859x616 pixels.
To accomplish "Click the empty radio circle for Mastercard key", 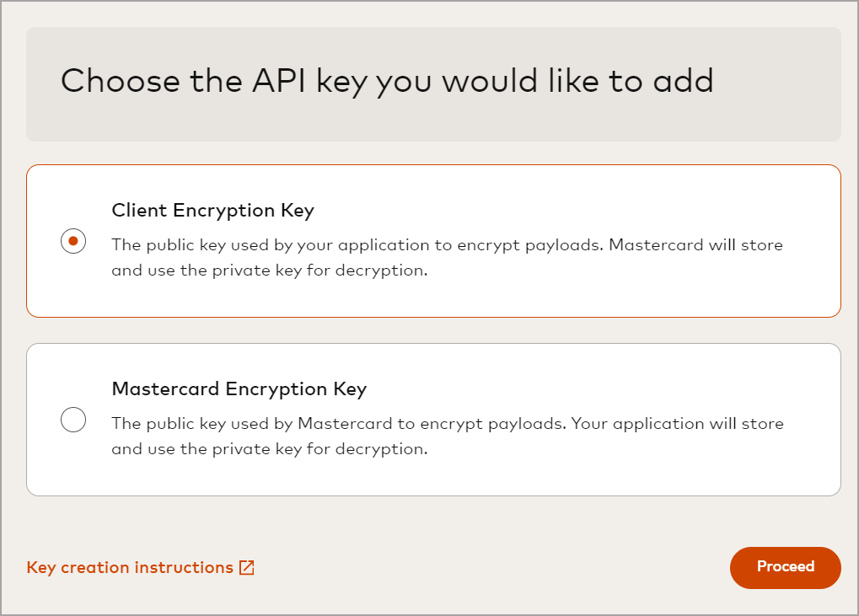I will [73, 419].
